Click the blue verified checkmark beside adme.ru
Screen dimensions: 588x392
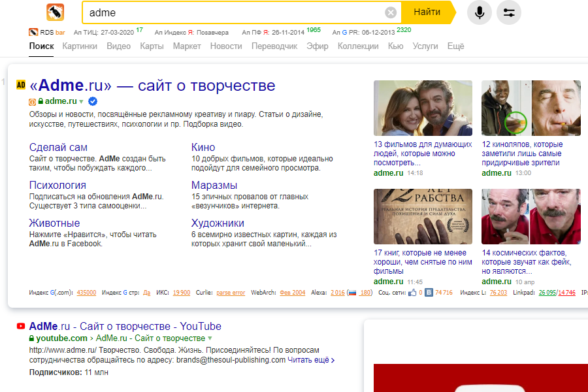93,101
